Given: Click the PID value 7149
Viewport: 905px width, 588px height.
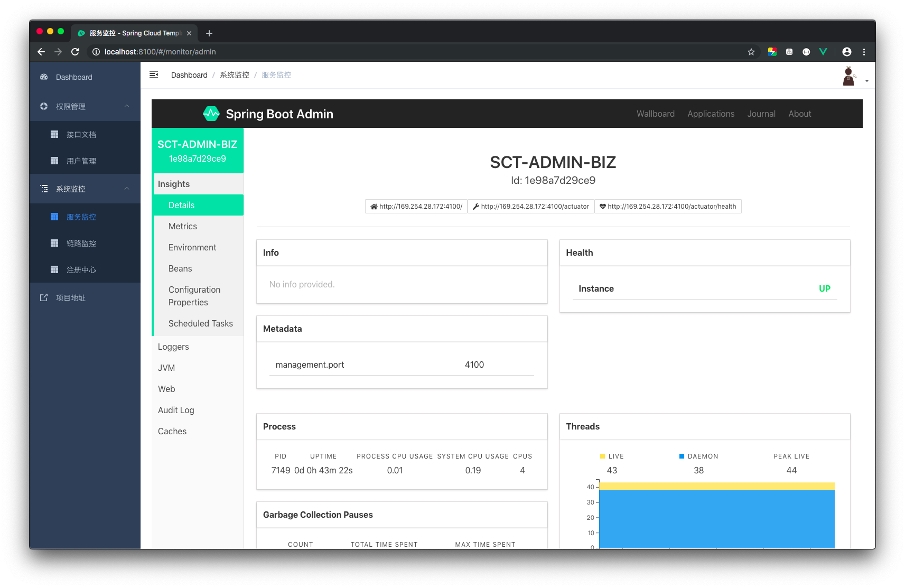Looking at the screenshot, I should pyautogui.click(x=281, y=470).
